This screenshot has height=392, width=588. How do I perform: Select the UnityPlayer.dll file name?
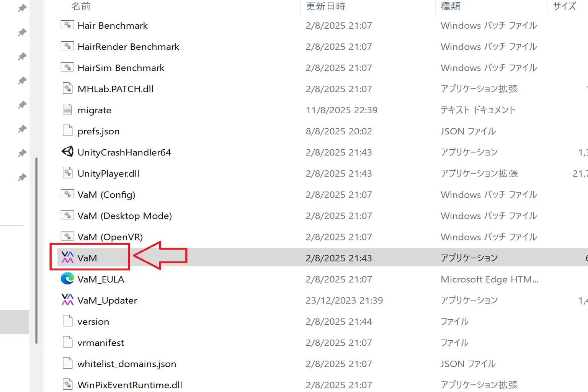(108, 173)
